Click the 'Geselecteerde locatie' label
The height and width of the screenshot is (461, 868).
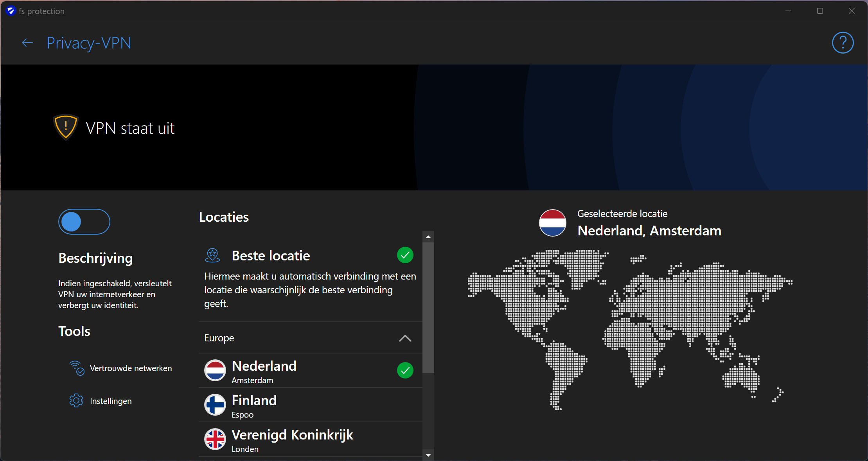point(622,213)
